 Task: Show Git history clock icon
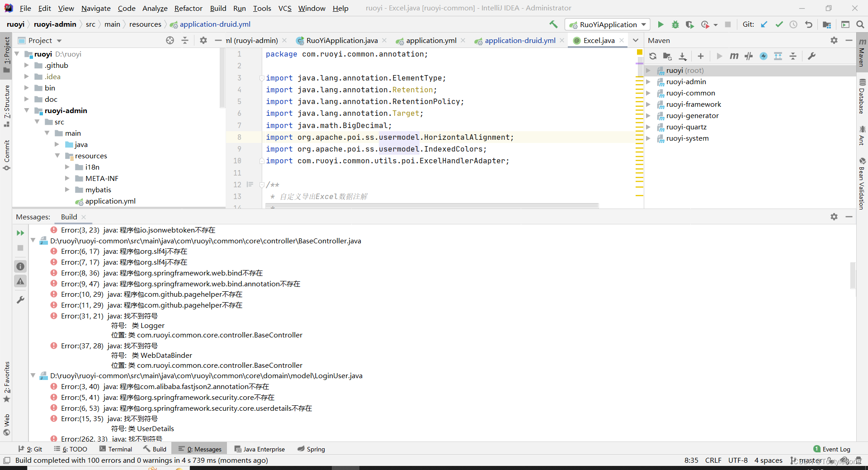[793, 24]
